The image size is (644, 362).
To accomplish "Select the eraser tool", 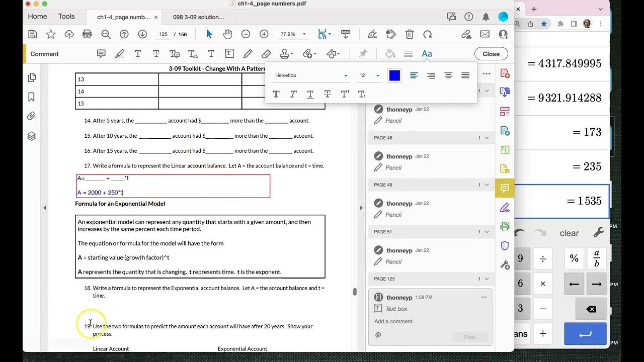I will [266, 54].
